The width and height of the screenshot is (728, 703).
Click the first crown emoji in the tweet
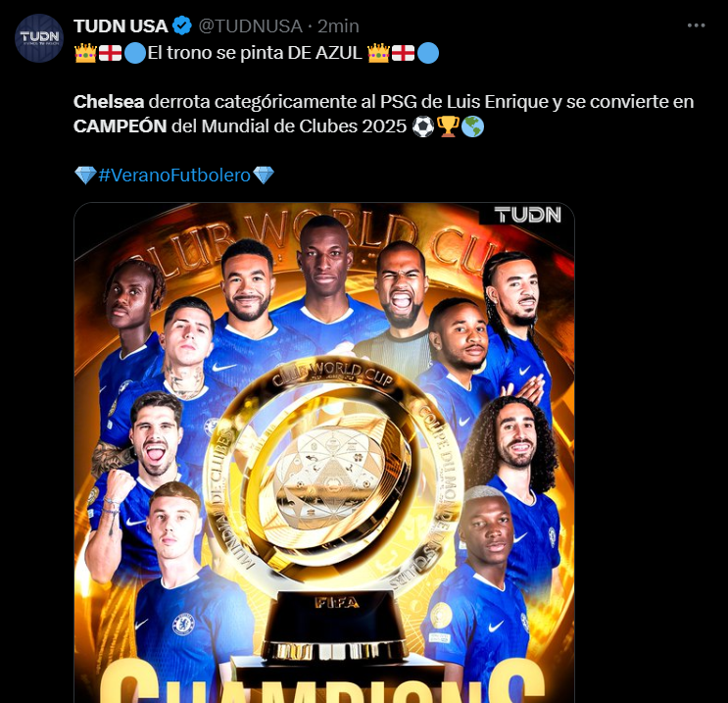click(85, 53)
